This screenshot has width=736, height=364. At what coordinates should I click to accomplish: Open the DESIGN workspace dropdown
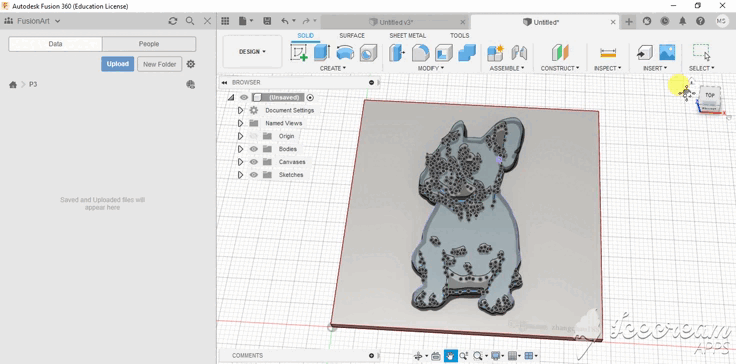tap(253, 52)
